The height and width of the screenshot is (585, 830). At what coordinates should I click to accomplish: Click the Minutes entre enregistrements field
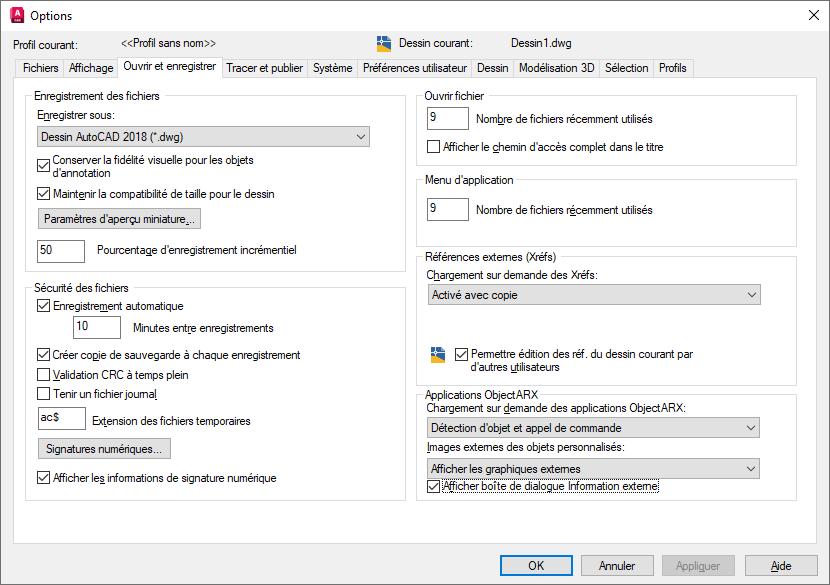(97, 327)
